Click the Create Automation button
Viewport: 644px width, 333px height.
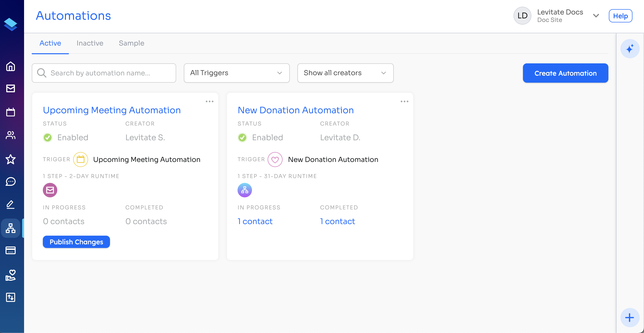click(565, 73)
